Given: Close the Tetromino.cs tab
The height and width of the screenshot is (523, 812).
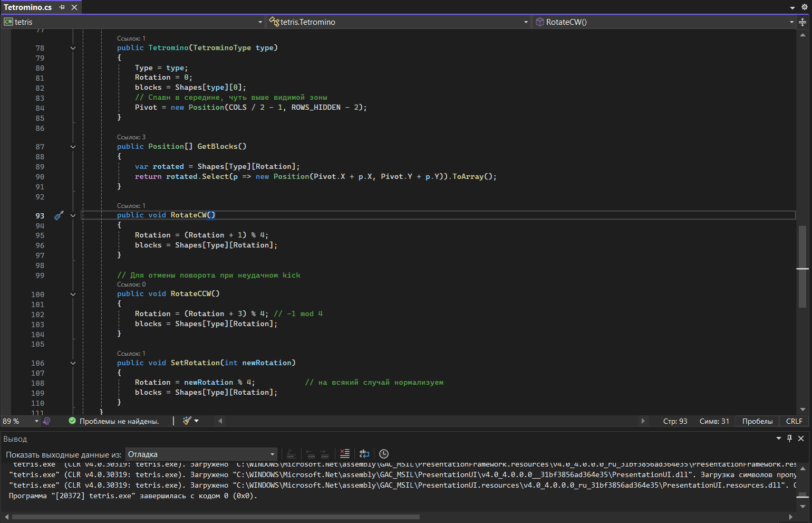Looking at the screenshot, I should (74, 7).
